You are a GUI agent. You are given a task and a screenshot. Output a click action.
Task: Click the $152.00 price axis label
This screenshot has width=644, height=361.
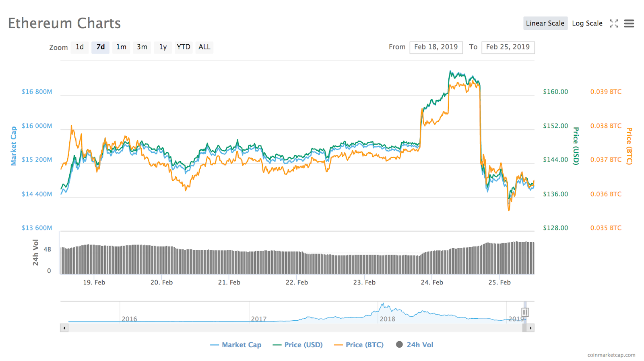pos(555,126)
